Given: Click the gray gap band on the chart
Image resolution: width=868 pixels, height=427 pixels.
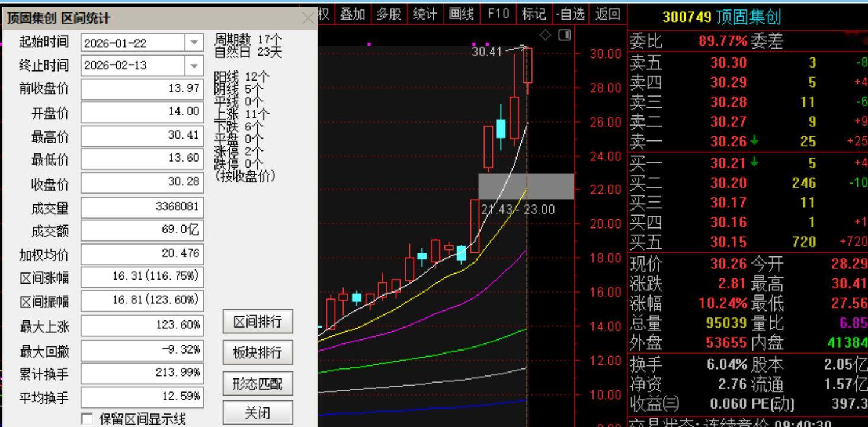Looking at the screenshot, I should (x=526, y=186).
